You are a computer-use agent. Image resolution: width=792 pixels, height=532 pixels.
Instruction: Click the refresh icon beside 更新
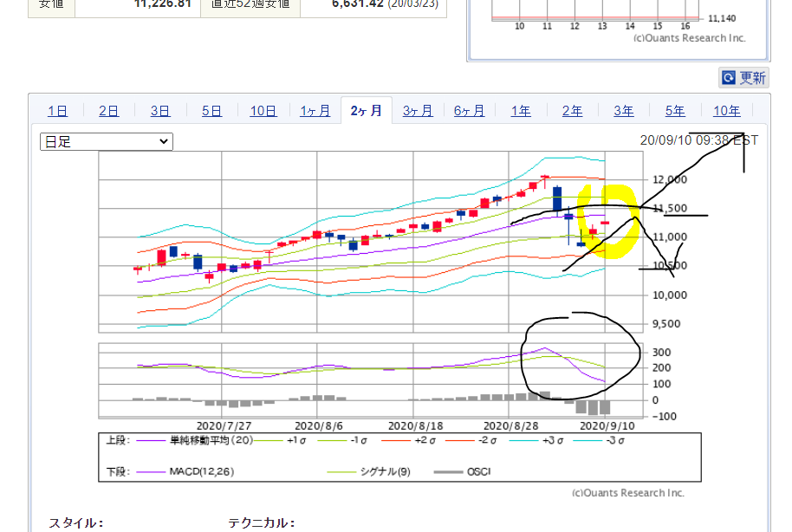point(728,78)
